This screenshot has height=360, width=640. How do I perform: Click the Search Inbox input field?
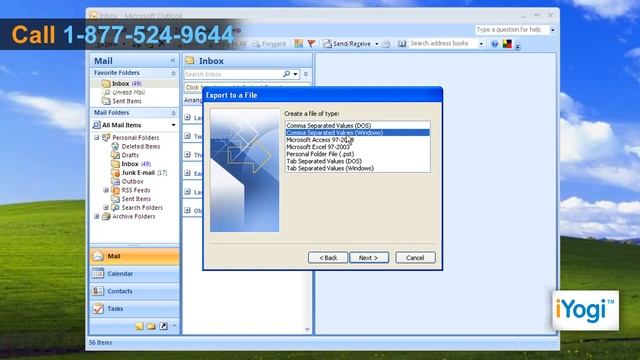233,74
